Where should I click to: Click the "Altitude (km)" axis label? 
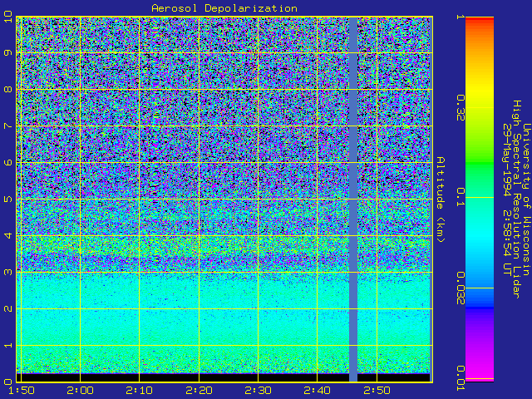[x=440, y=199]
